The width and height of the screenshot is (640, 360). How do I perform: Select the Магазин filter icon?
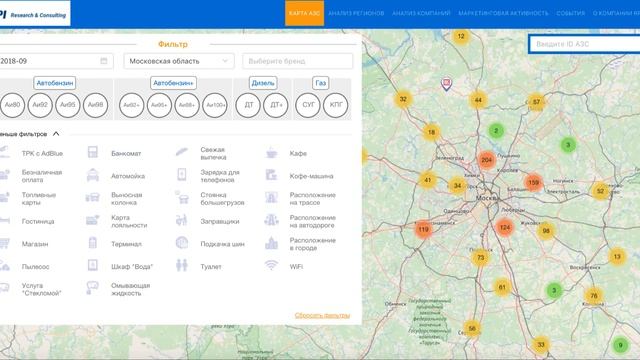(x=4, y=243)
